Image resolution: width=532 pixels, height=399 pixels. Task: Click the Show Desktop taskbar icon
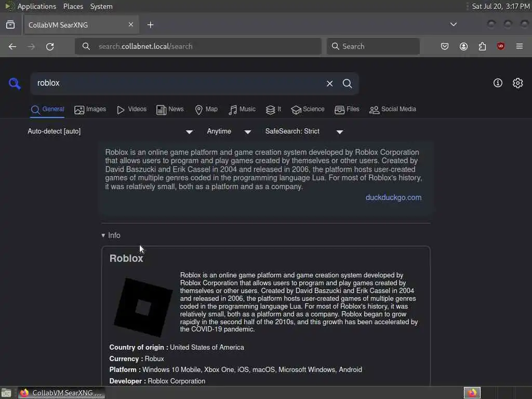[x=6, y=393]
